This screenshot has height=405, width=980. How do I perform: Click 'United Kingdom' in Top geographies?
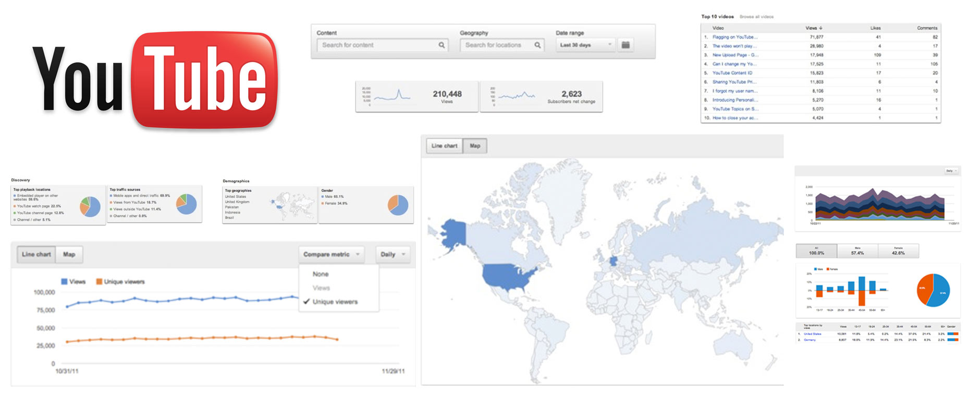pos(237,202)
